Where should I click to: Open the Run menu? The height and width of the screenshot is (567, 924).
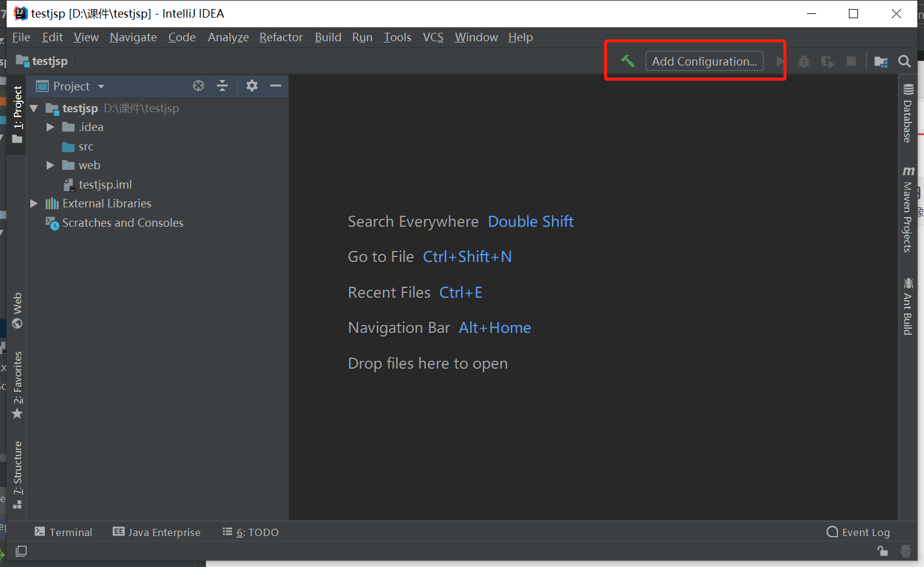362,38
